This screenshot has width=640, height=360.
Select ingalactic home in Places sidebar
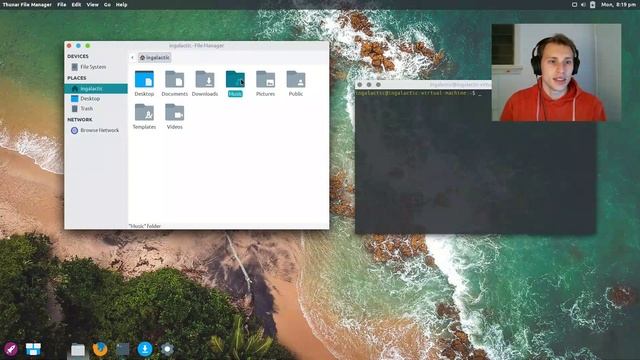click(96, 89)
